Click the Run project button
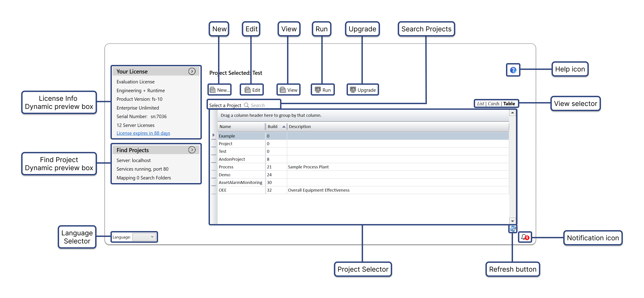This screenshot has width=644, height=298. click(322, 90)
